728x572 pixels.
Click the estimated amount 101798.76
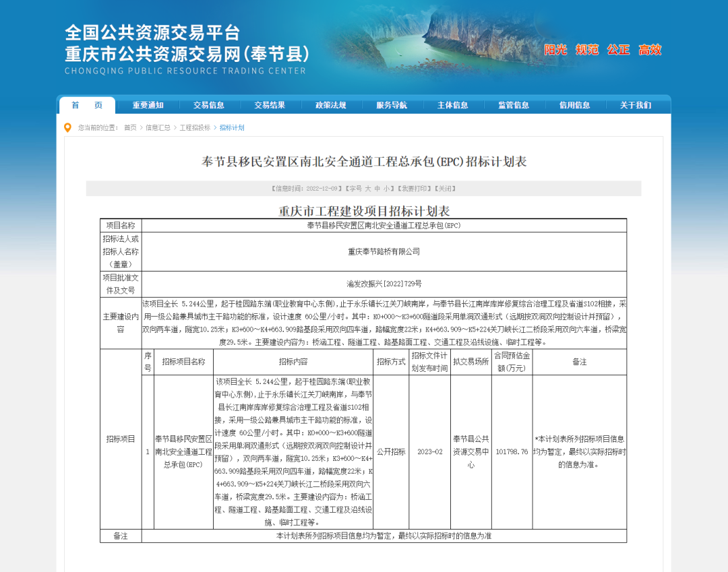coord(512,451)
